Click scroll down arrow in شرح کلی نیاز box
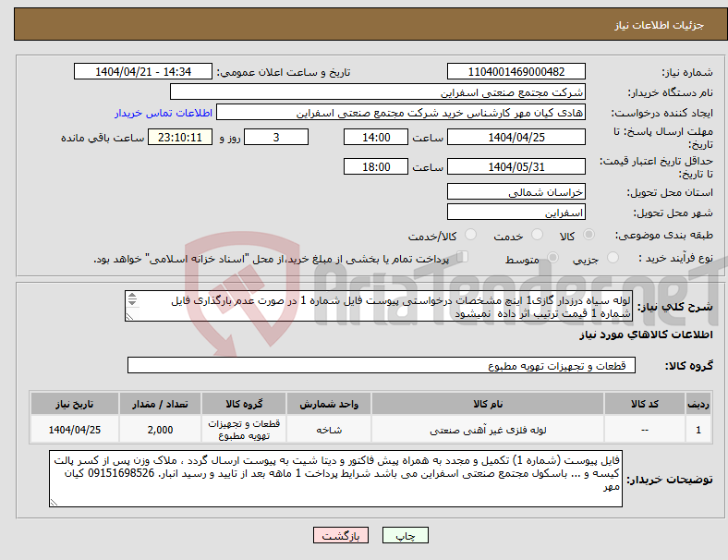 tap(132, 303)
